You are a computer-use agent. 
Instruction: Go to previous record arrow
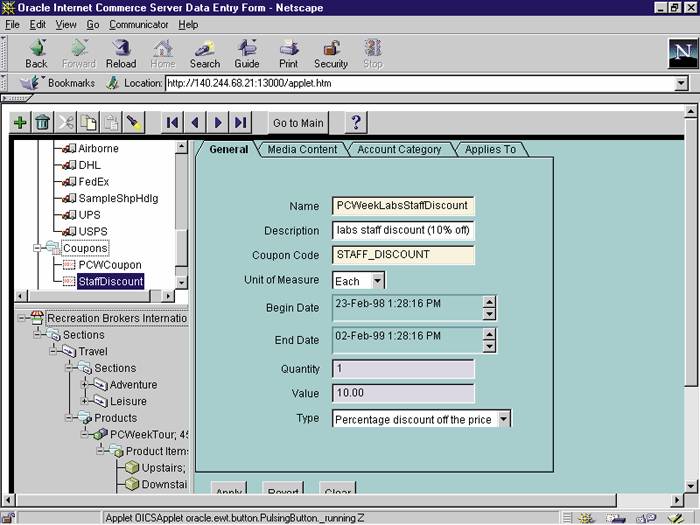195,122
